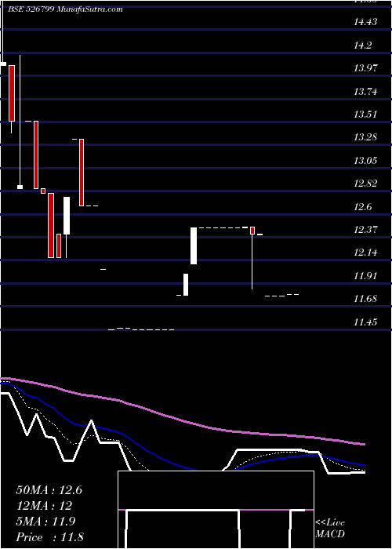Select the 13.74 price axis label

(x=365, y=92)
